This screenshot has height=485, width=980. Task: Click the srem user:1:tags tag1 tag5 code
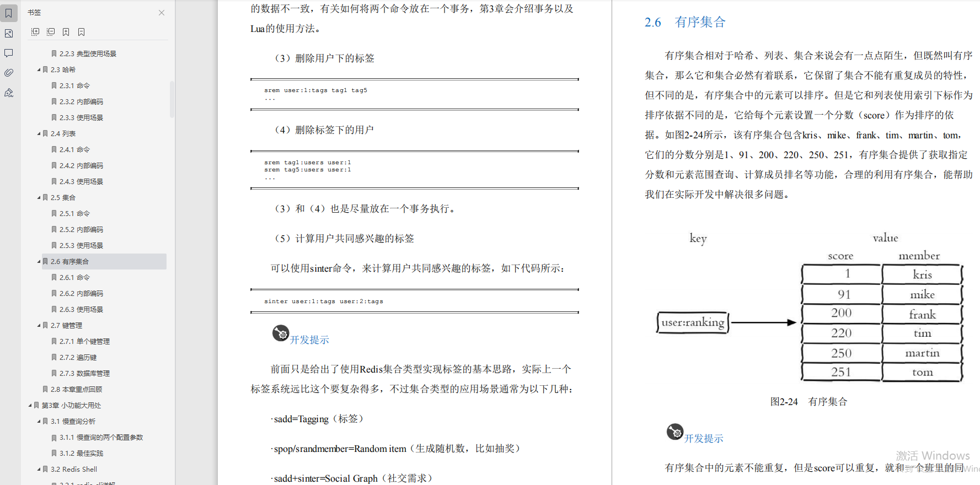pos(315,90)
